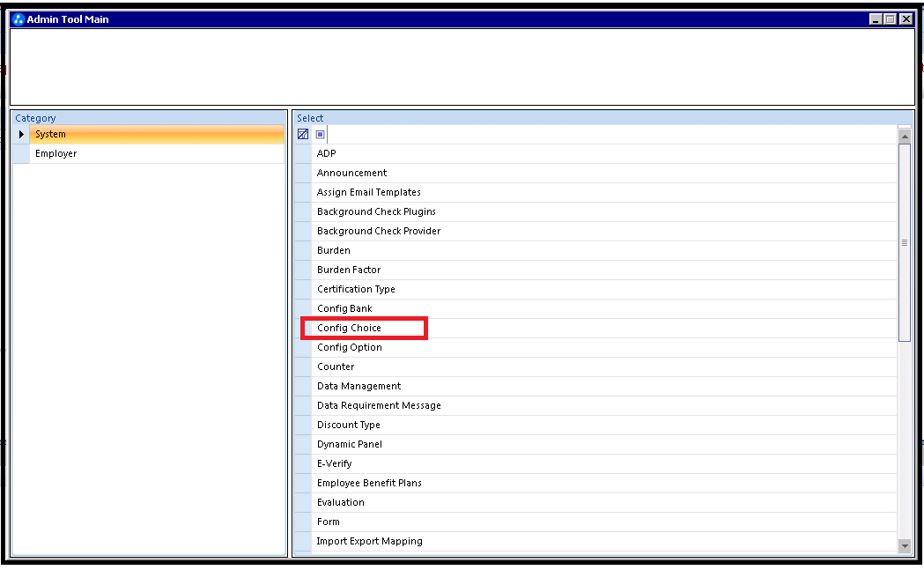
Task: Click the crossed-box icon atop the Select list
Action: click(x=303, y=135)
